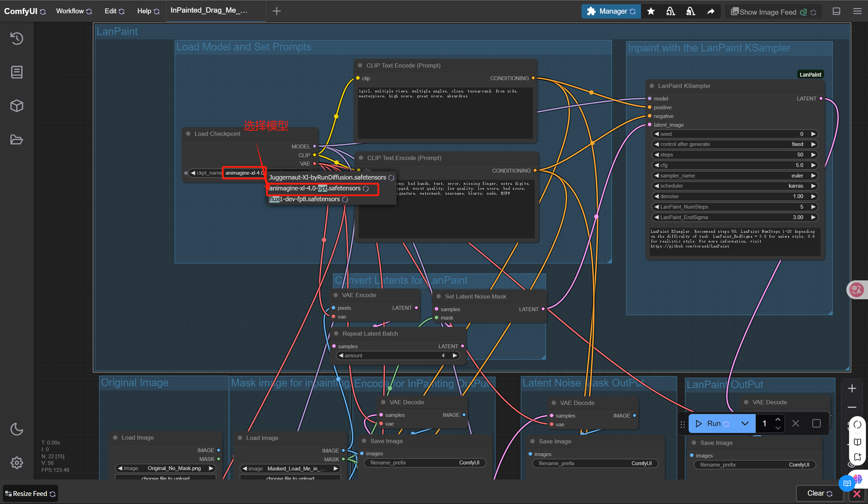This screenshot has width=868, height=504.
Task: Select animagine-xl-4.0-opt.safetensors from list
Action: point(315,188)
